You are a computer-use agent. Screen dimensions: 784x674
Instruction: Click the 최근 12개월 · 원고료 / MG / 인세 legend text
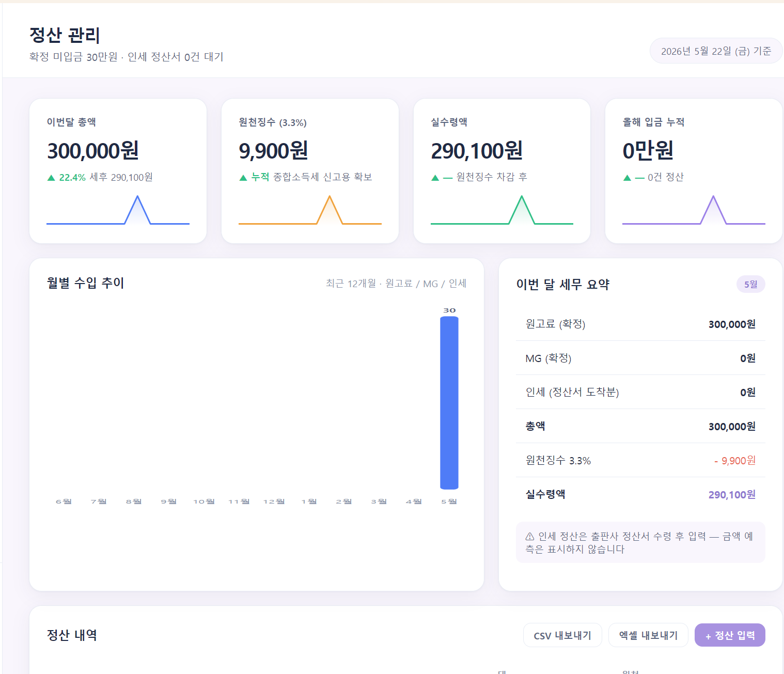tap(396, 284)
